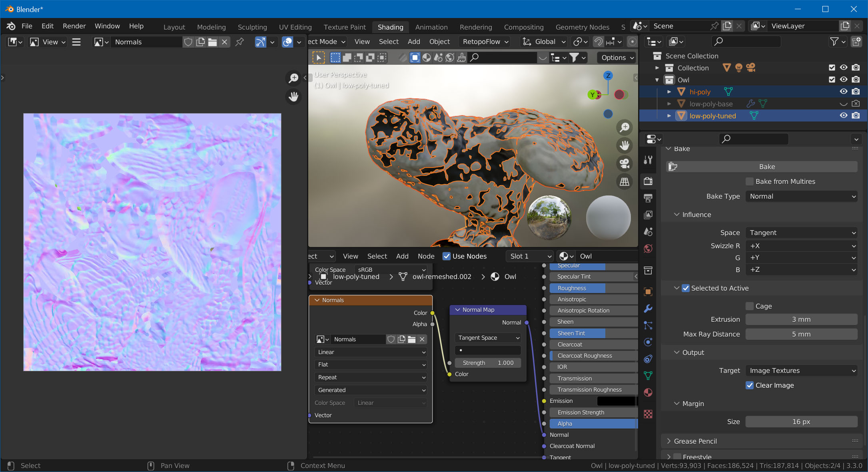
Task: Enable the Cage checkbox
Action: 750,306
